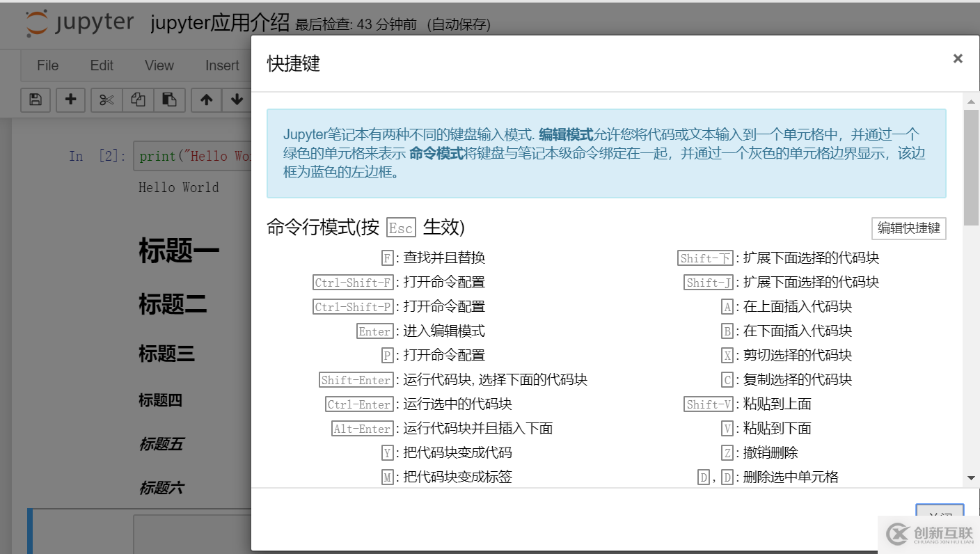
Task: Click the Ctrl-Shift-F key label
Action: pos(354,283)
